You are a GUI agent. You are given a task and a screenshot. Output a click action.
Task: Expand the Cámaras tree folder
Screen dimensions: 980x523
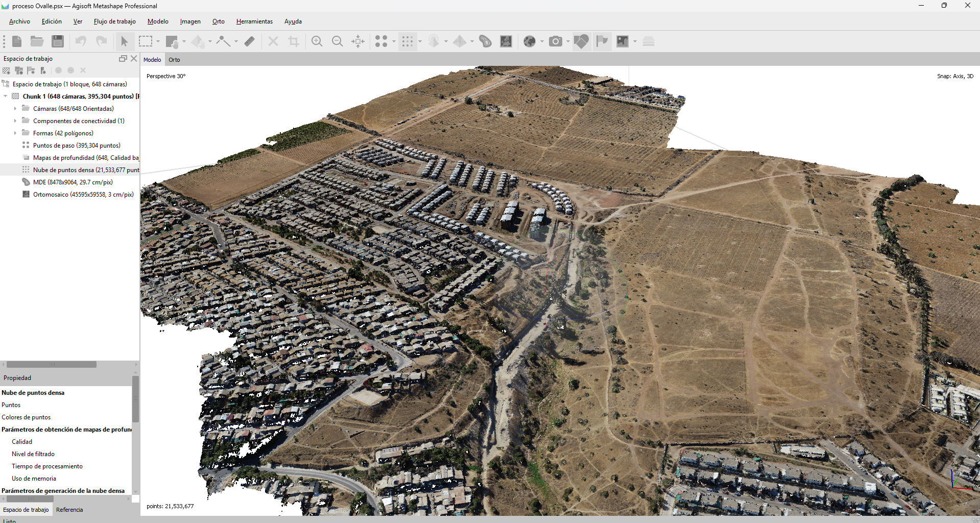click(x=15, y=109)
